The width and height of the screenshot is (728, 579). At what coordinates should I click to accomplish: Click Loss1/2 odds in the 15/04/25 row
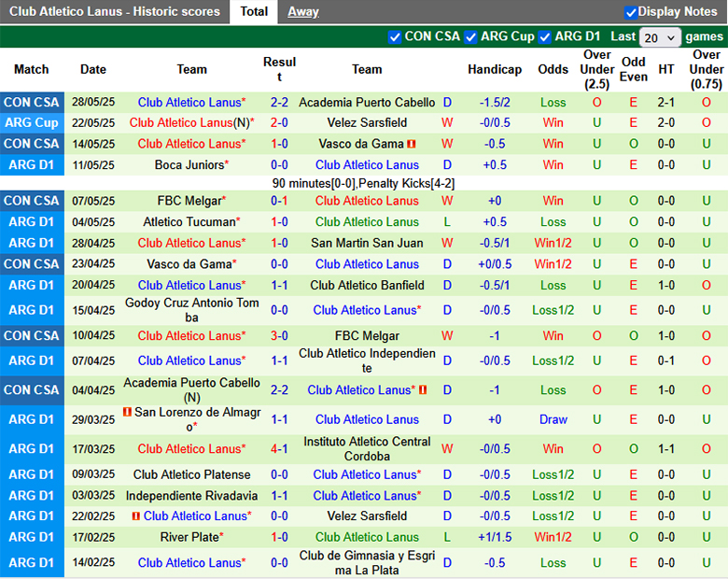pos(553,310)
